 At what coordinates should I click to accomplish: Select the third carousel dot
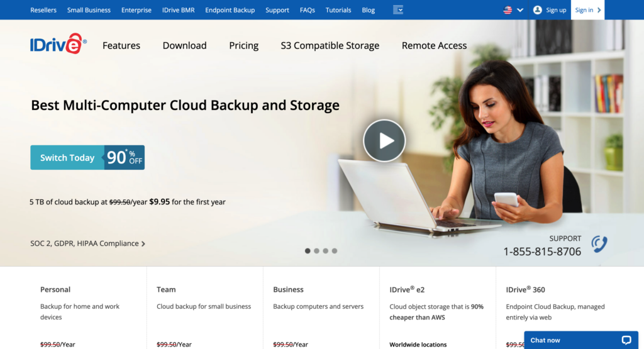326,251
